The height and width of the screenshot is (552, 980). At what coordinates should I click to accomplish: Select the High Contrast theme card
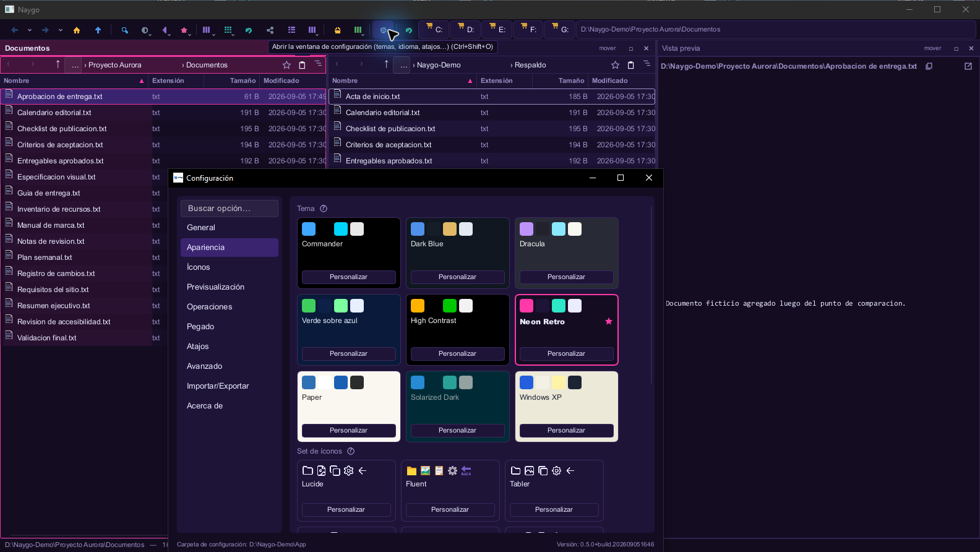click(457, 329)
